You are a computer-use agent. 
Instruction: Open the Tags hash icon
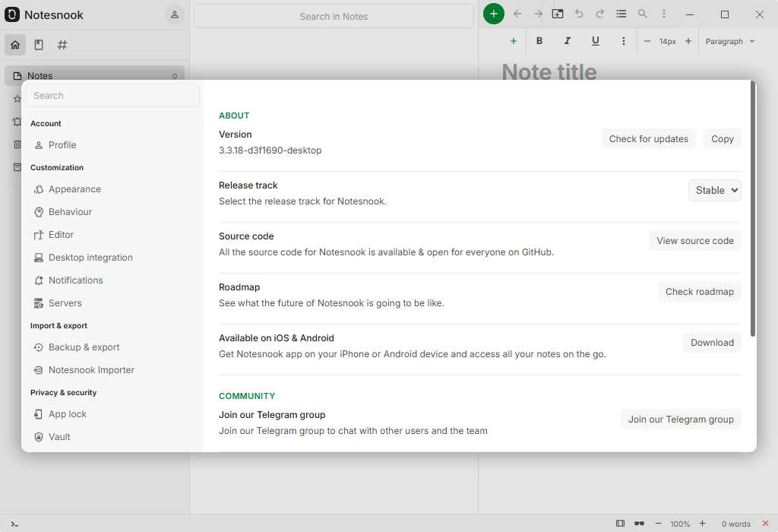pos(62,45)
